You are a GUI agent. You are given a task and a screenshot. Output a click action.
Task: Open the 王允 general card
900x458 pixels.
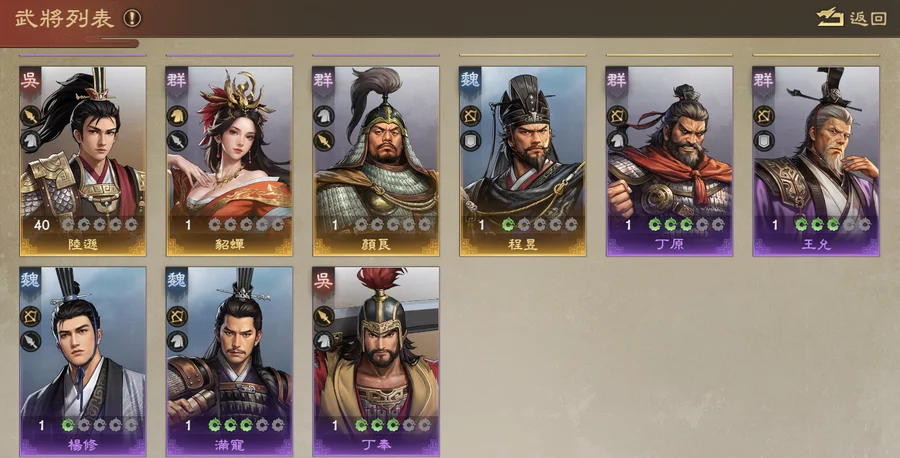(816, 161)
